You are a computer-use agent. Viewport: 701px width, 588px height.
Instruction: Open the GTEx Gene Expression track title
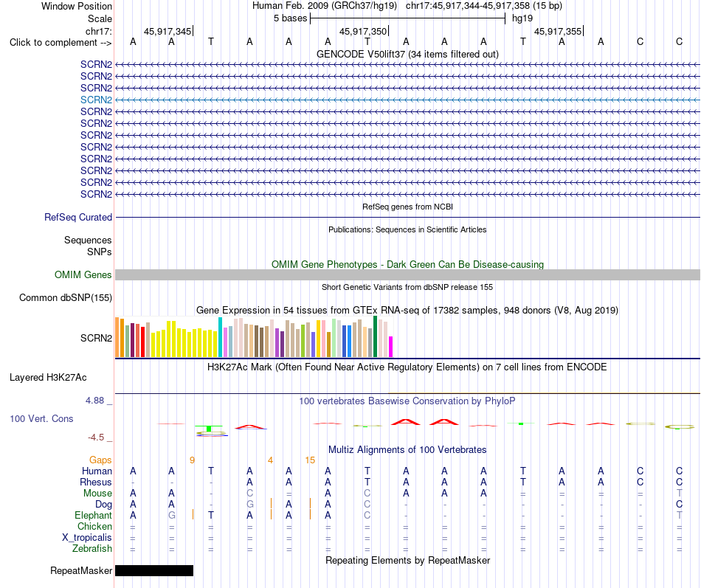click(407, 311)
